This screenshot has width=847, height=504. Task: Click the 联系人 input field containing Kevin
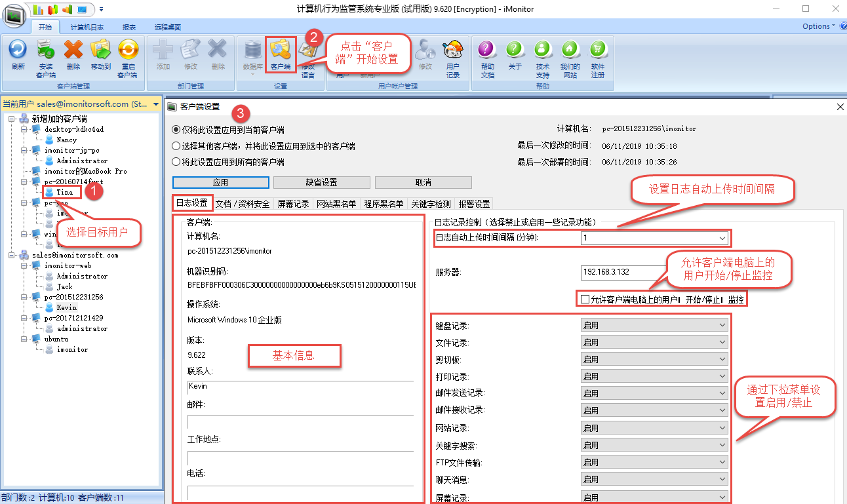tap(300, 387)
